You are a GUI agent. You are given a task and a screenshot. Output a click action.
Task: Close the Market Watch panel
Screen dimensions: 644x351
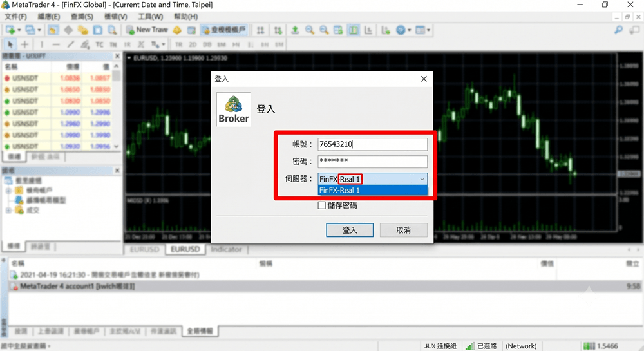pos(117,56)
